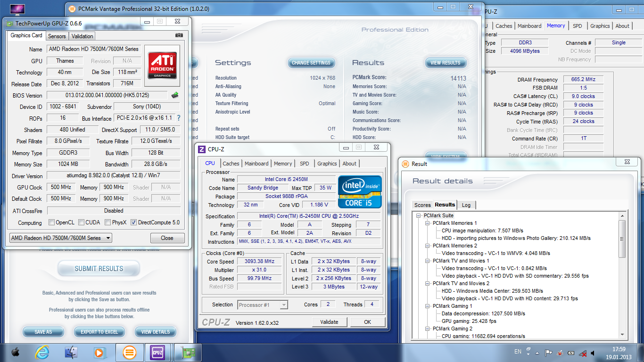Click the ATI Radeon logo in GPU-Z

click(162, 66)
